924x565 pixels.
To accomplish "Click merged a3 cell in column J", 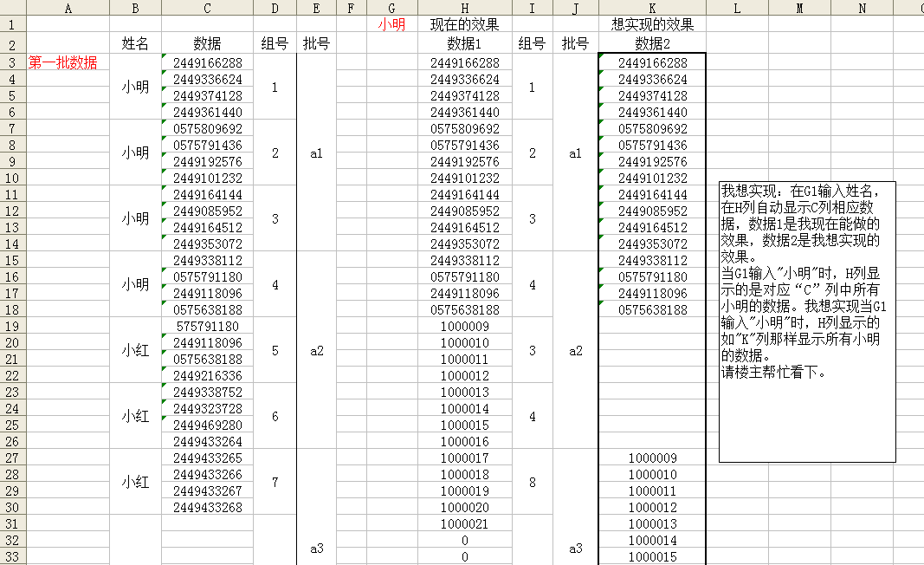I will (576, 548).
